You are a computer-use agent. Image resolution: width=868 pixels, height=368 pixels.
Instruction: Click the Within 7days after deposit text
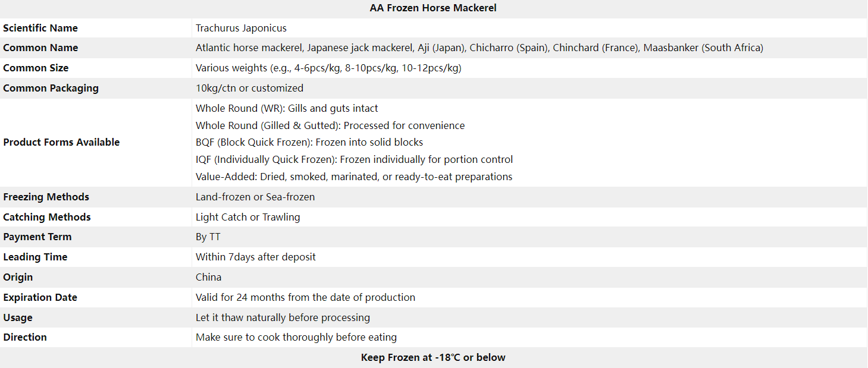(256, 257)
